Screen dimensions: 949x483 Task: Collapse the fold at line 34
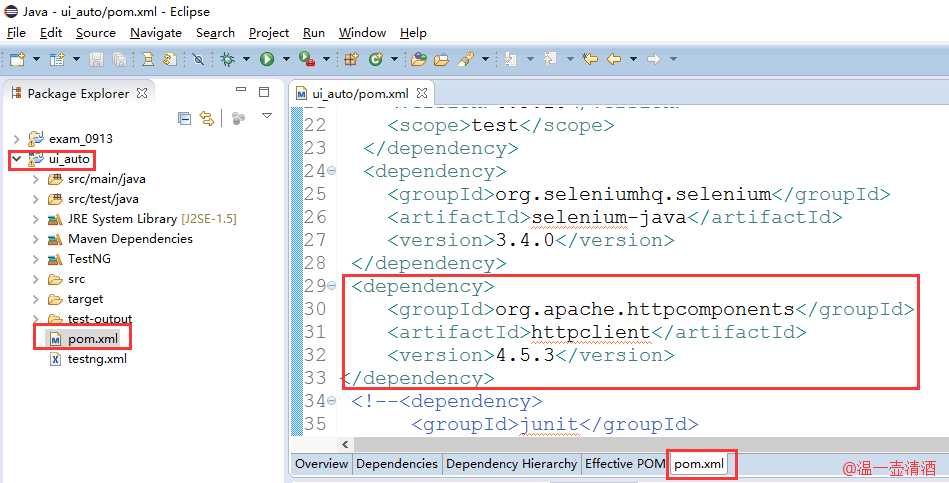pos(332,401)
